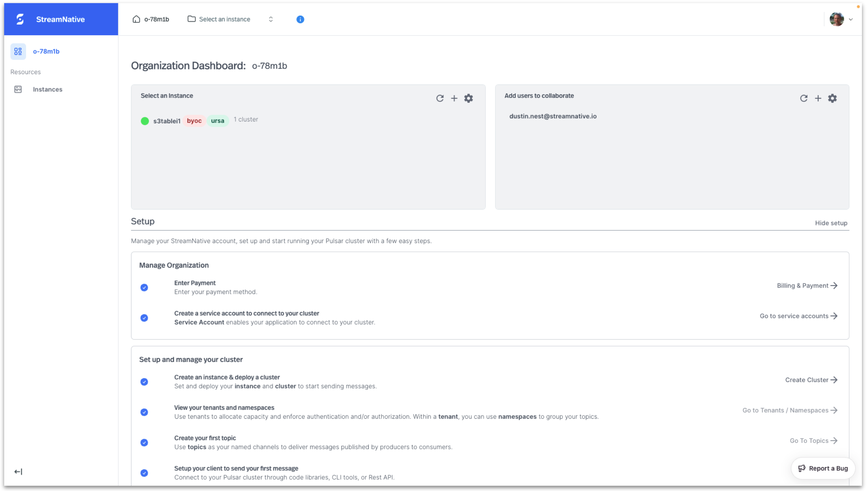Click the Report a Bug button

tap(823, 468)
